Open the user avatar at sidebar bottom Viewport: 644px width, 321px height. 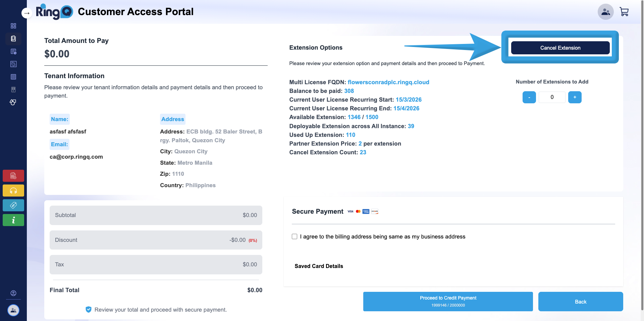pyautogui.click(x=13, y=310)
